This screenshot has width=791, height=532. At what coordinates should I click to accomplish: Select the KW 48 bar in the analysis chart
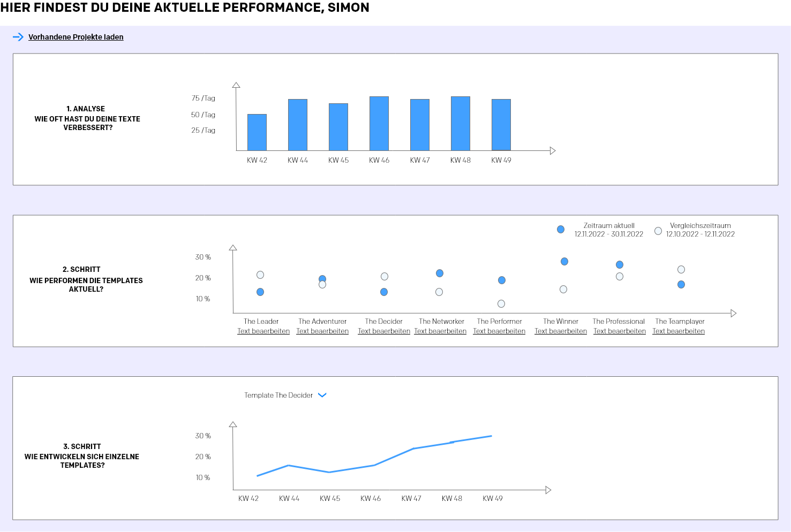tap(461, 124)
